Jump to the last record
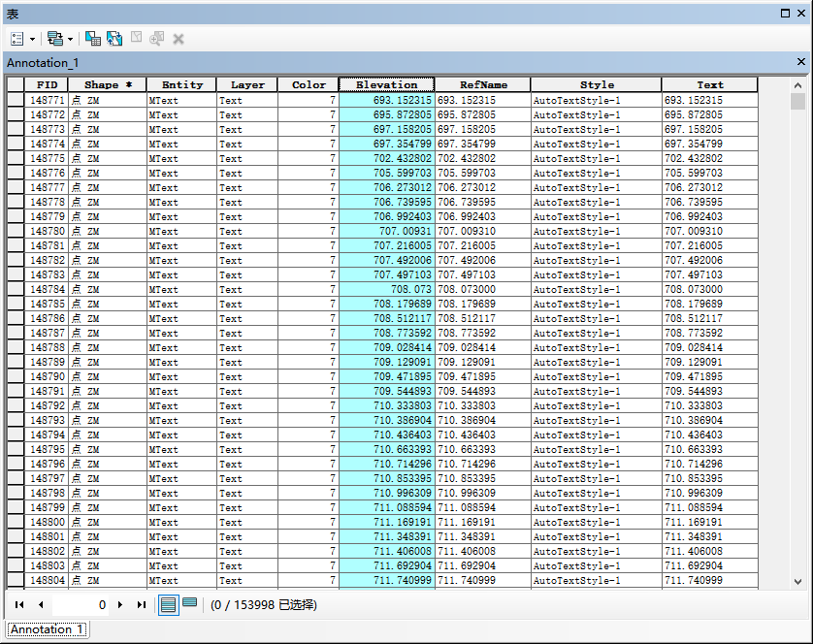The width and height of the screenshot is (813, 644). pyautogui.click(x=141, y=604)
